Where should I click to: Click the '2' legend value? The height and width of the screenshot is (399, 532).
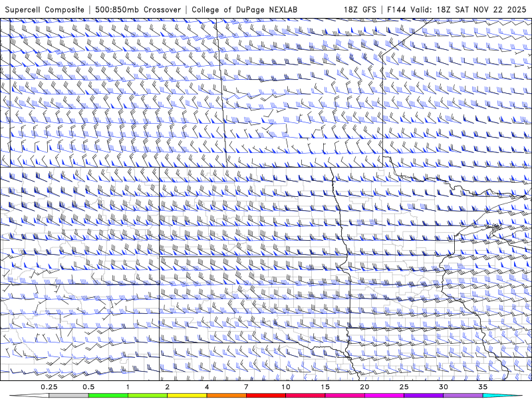point(168,387)
